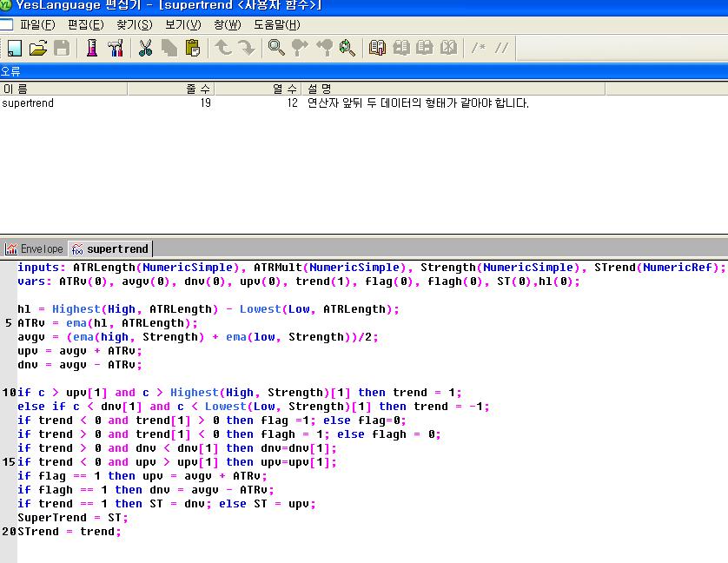Open the 창(W) menu
The width and height of the screenshot is (728, 563).
pyautogui.click(x=228, y=24)
